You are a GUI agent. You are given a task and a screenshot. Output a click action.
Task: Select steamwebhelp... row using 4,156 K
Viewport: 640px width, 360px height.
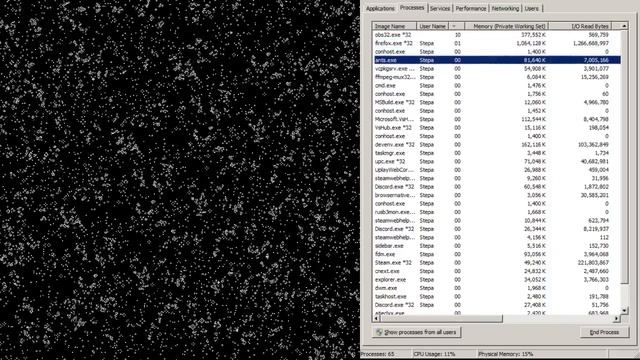click(x=497, y=237)
